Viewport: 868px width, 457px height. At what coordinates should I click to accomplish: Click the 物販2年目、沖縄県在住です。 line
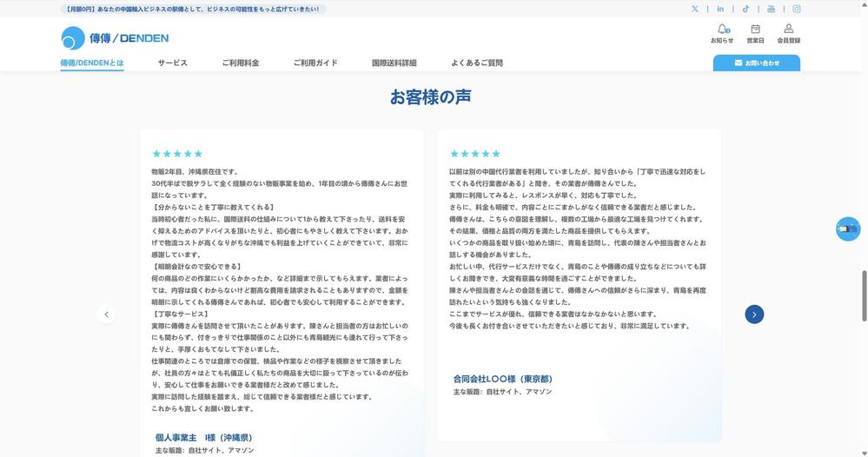click(195, 172)
